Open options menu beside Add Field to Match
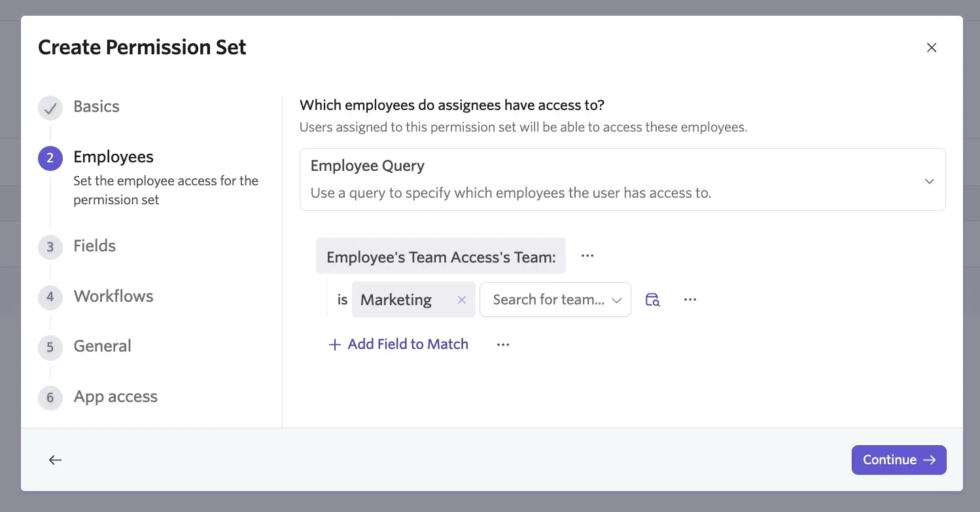980x512 pixels. 503,344
